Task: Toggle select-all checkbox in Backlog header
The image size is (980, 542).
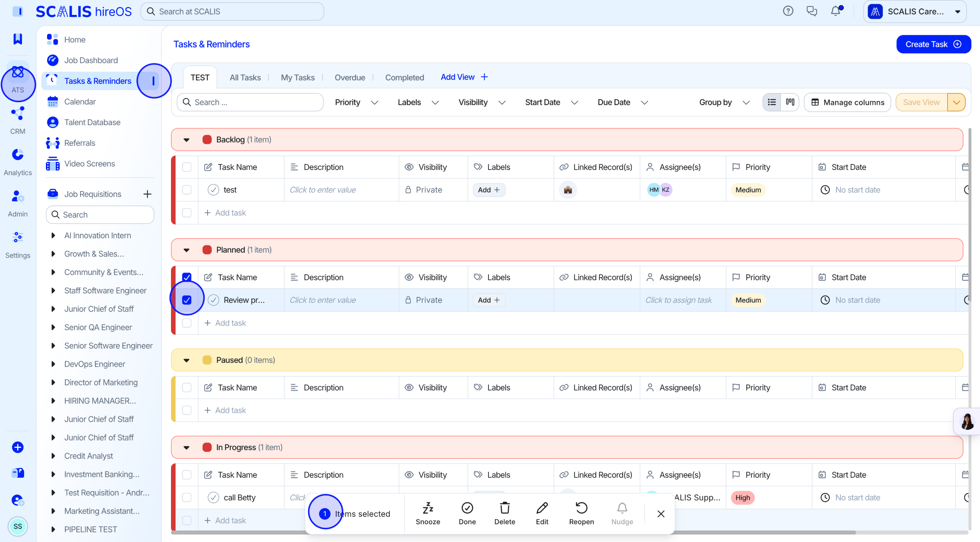Action: coord(187,167)
